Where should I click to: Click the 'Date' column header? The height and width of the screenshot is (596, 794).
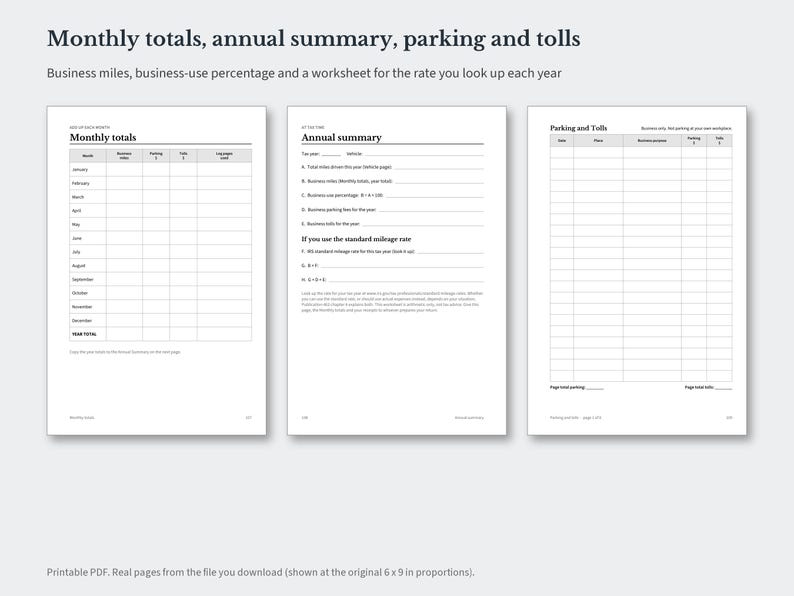pos(562,141)
